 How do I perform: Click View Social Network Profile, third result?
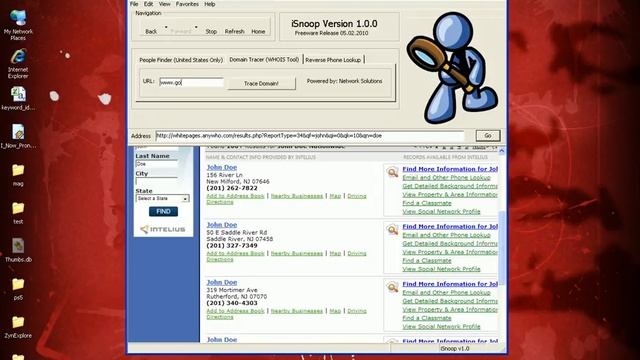click(x=441, y=327)
